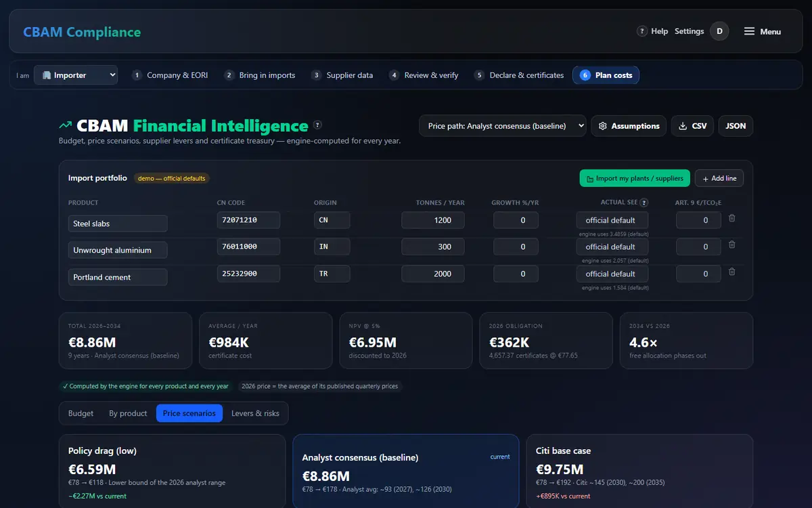Viewport: 812px width, 508px height.
Task: Edit Art. 9 value for Steel slabs
Action: pos(698,220)
